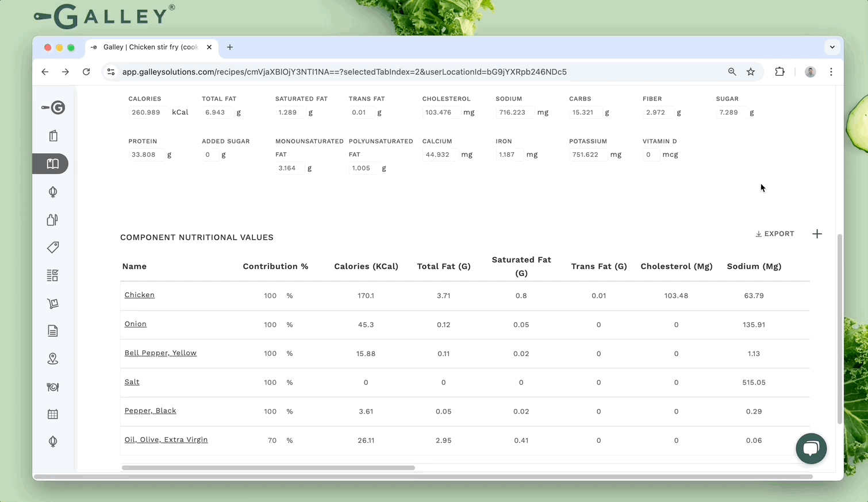This screenshot has height=502, width=868.
Task: Select the Sodium (Mg) column header
Action: 754,267
